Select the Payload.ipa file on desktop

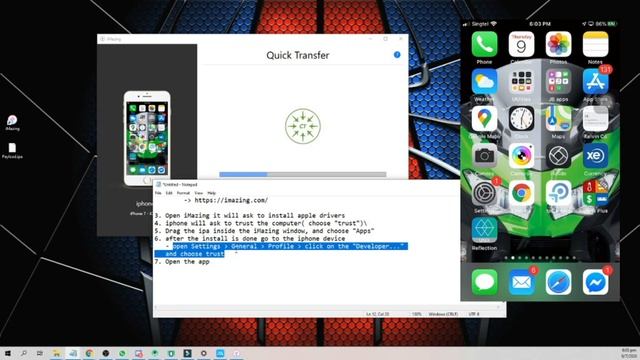coord(12,150)
